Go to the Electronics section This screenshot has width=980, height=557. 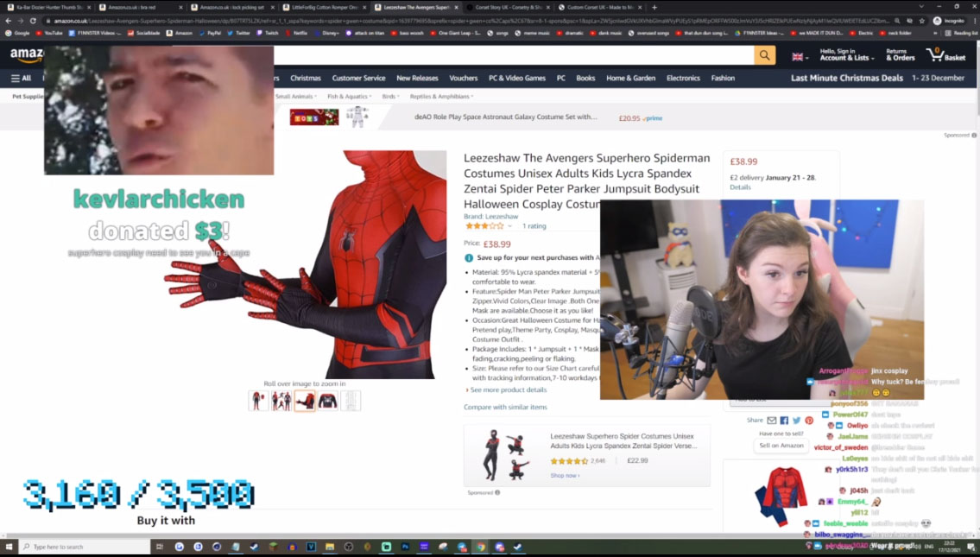point(683,78)
